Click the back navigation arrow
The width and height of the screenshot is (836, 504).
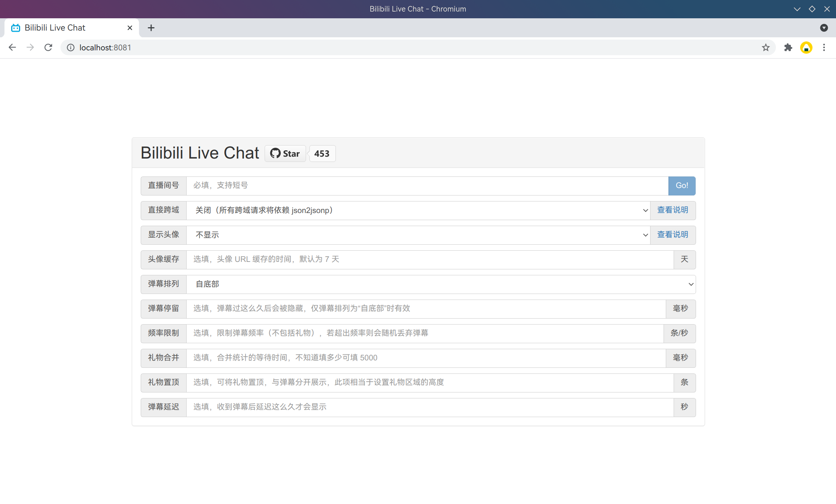(x=12, y=47)
